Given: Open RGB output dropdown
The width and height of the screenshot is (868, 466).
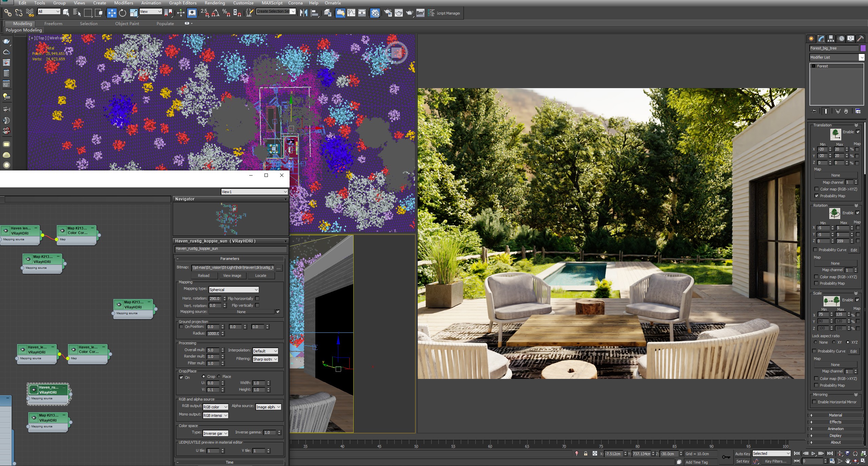Looking at the screenshot, I should pos(215,407).
